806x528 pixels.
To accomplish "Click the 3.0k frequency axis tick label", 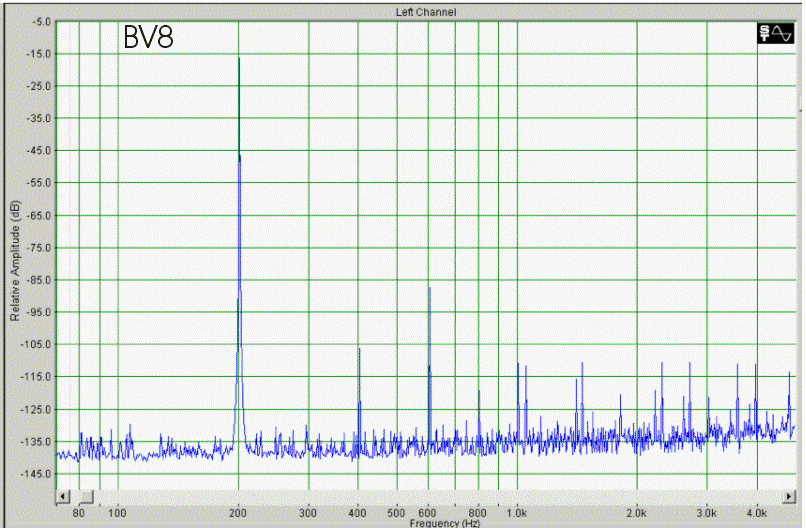I will 707,511.
